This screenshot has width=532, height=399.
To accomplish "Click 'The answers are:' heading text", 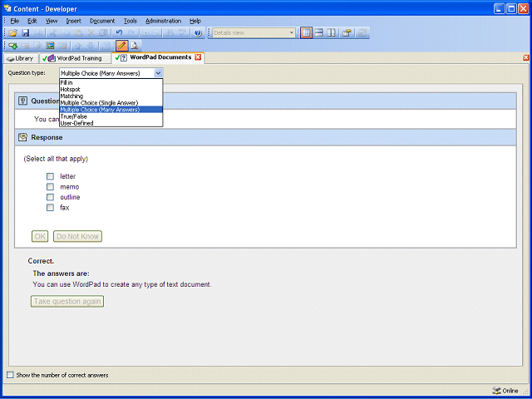I will pyautogui.click(x=61, y=273).
